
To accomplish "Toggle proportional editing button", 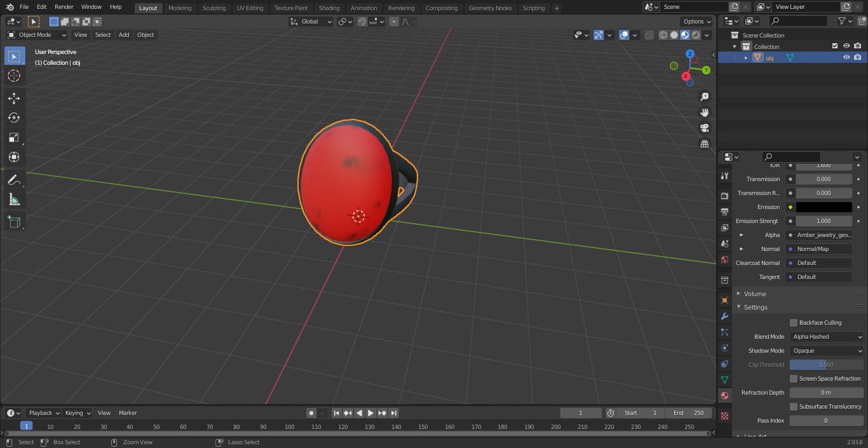I will point(394,22).
